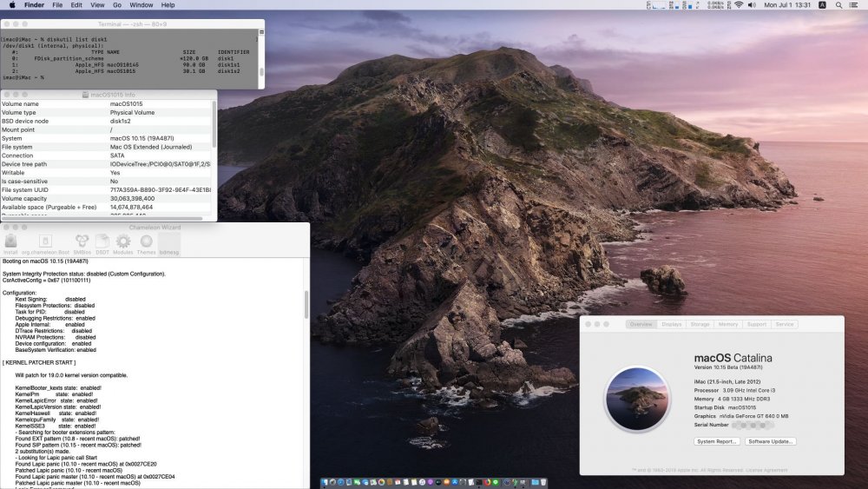Viewport: 868px width, 489px height.
Task: Click the Software Update... button
Action: tap(770, 441)
